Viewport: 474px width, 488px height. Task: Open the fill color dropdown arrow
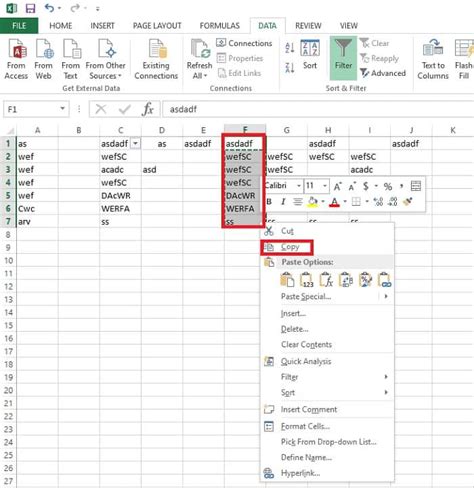tap(323, 201)
